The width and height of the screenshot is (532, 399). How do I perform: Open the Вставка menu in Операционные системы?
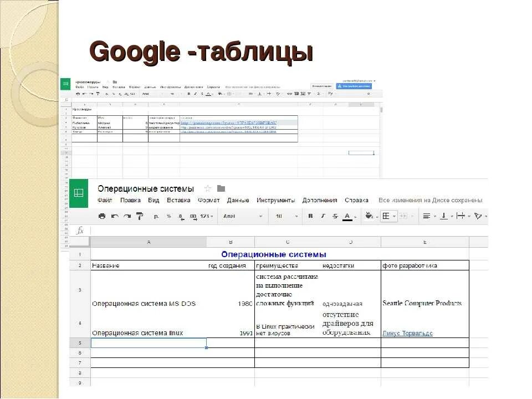178,200
